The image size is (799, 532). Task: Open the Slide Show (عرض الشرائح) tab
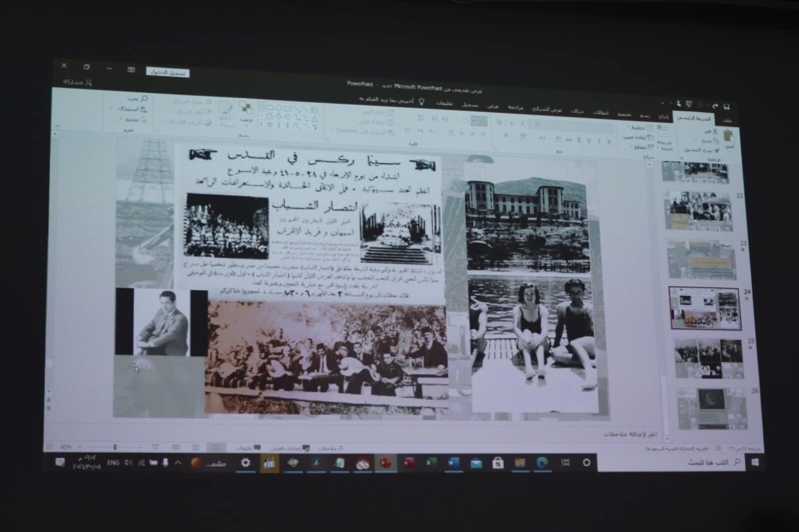547,110
